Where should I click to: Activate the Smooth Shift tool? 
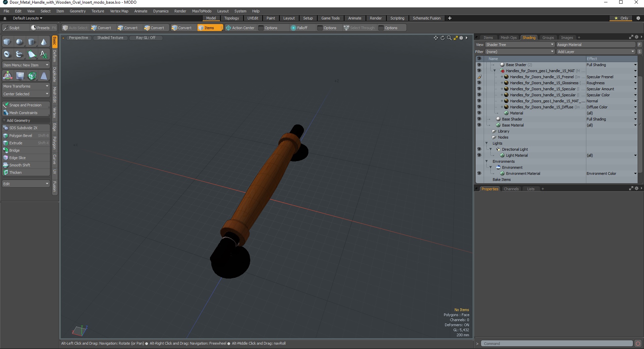[x=26, y=165]
